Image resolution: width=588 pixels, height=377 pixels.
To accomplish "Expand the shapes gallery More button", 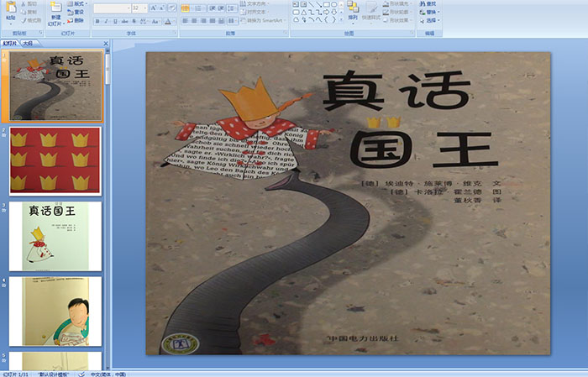I will coord(341,19).
